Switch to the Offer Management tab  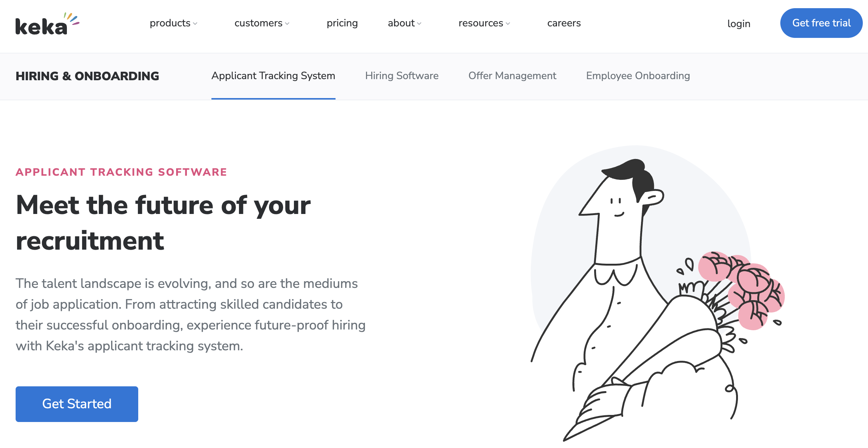click(x=512, y=76)
